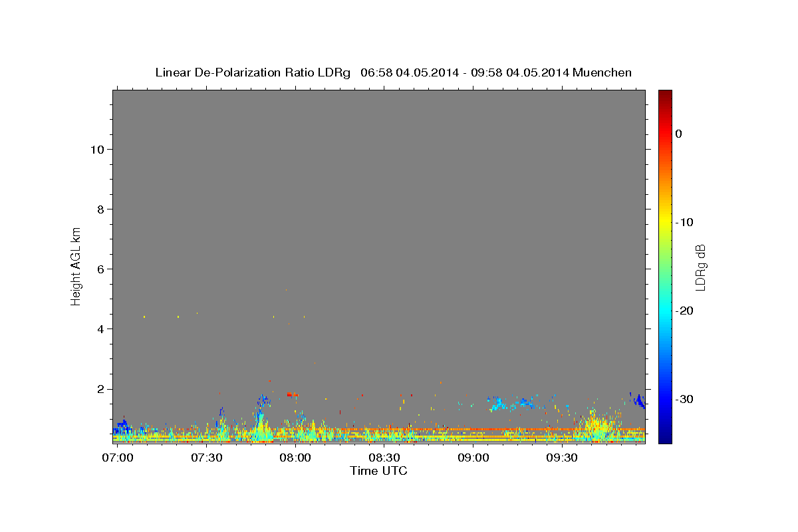Pick the dark blue bottom of colorbar
798x532 pixels.
(665, 438)
